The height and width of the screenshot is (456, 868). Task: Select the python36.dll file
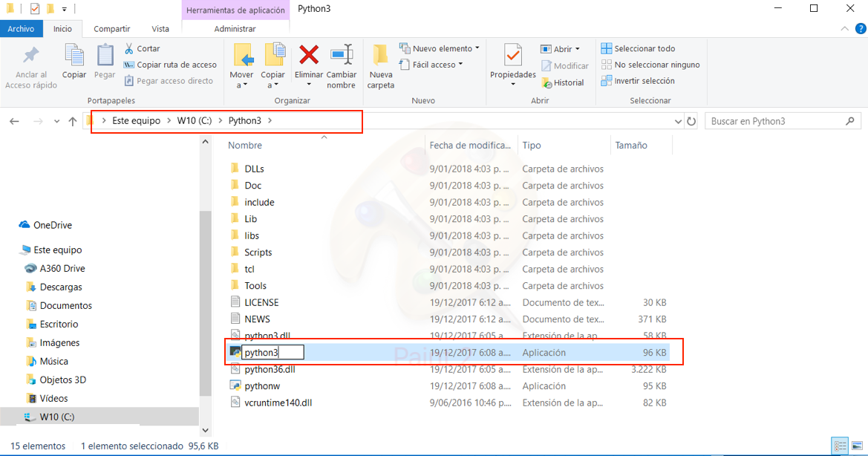click(270, 369)
